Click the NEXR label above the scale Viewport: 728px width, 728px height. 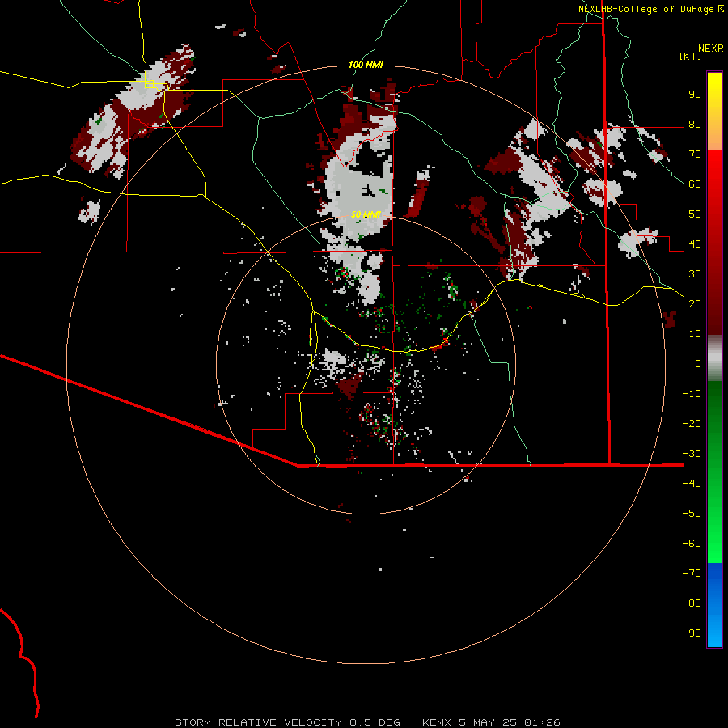tap(711, 49)
